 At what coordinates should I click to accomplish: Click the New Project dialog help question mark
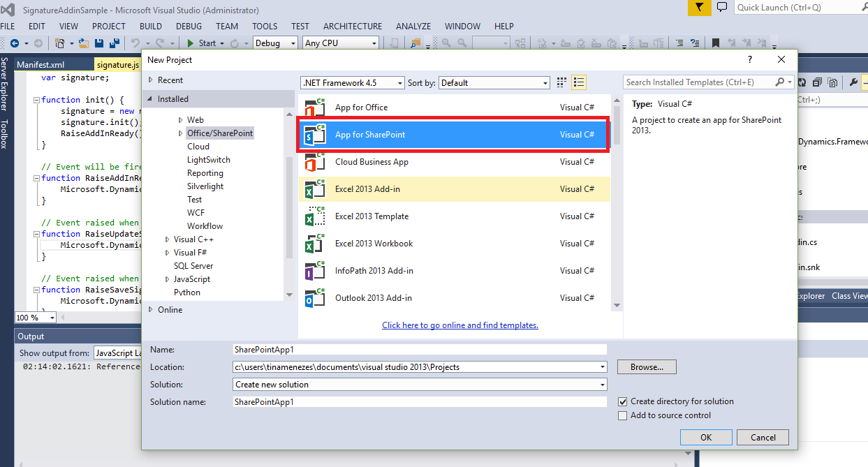[x=750, y=60]
